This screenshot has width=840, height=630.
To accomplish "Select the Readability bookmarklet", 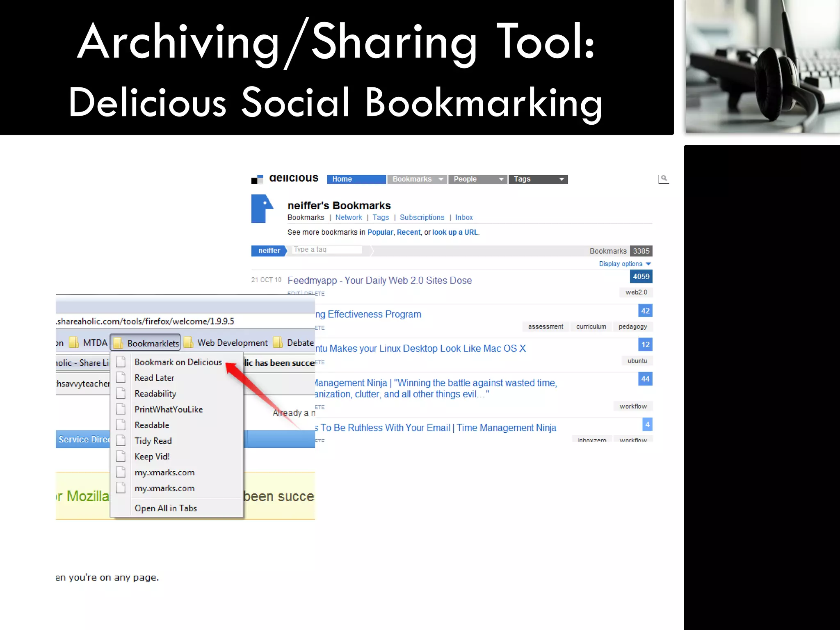I will tap(155, 394).
